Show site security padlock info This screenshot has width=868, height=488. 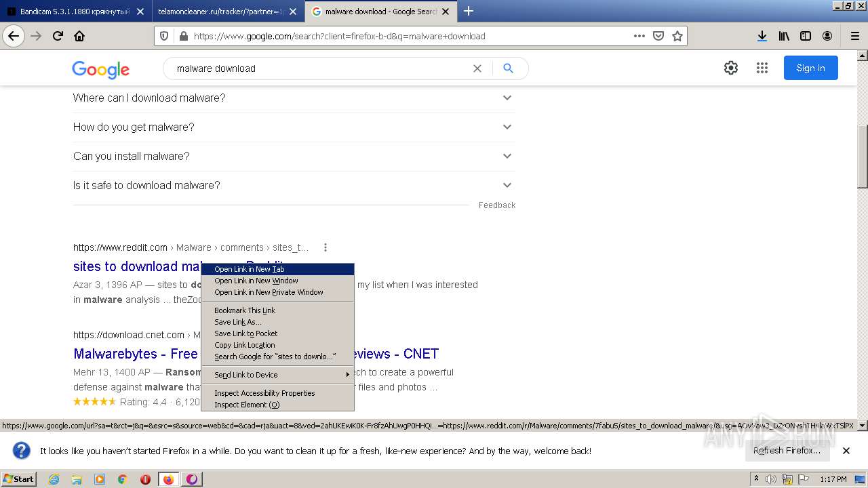[182, 36]
